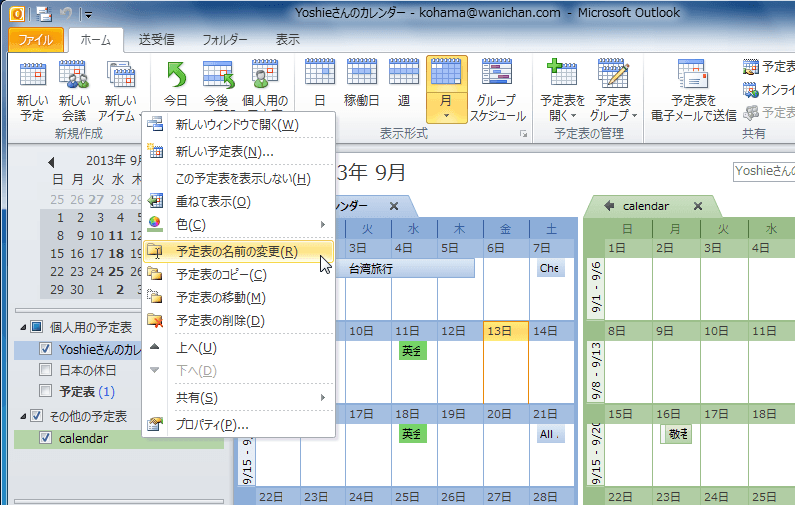Go to previous month in date navigator

click(51, 162)
